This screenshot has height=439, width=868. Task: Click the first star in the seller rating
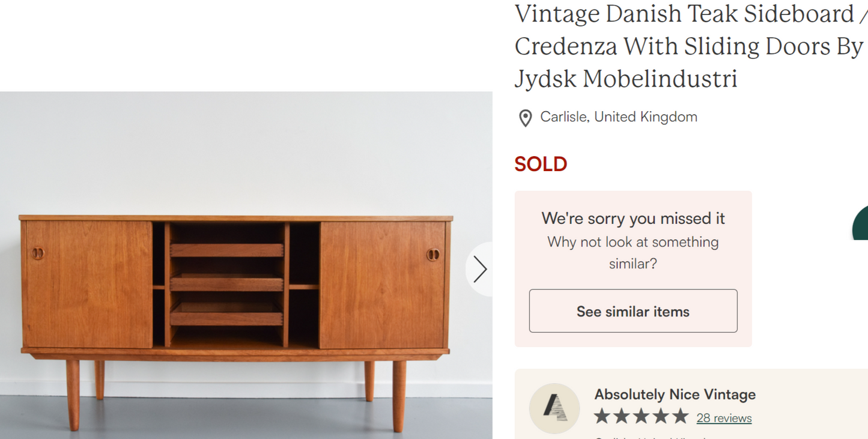pyautogui.click(x=601, y=414)
